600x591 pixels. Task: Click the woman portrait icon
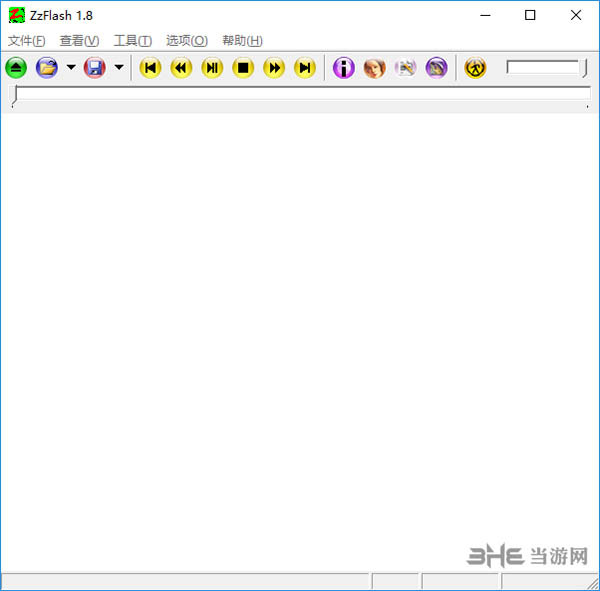coord(375,68)
